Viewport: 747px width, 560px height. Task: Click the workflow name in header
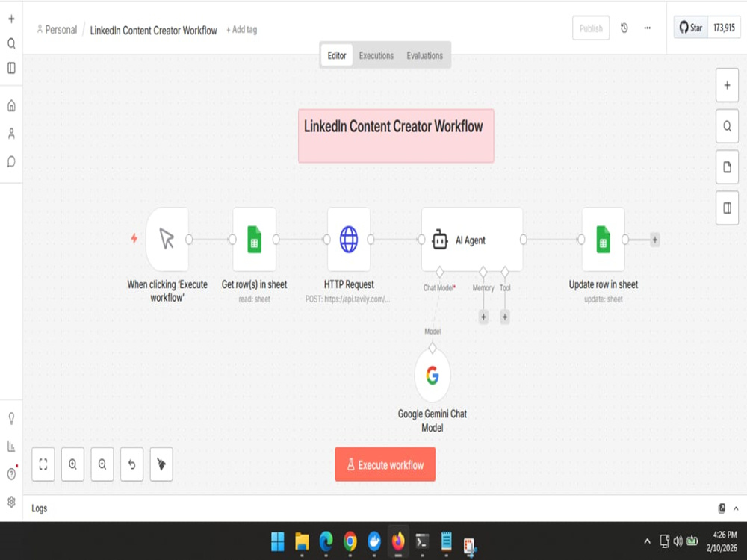[x=153, y=30]
